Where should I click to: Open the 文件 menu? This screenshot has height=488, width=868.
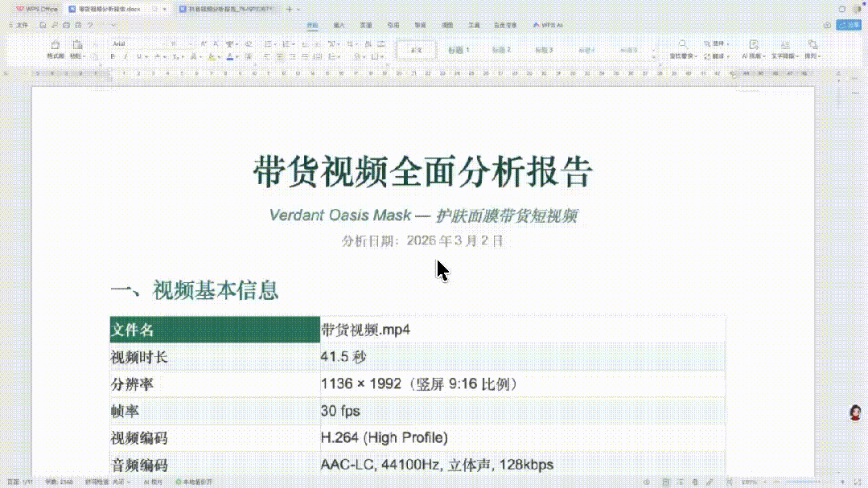click(x=16, y=25)
